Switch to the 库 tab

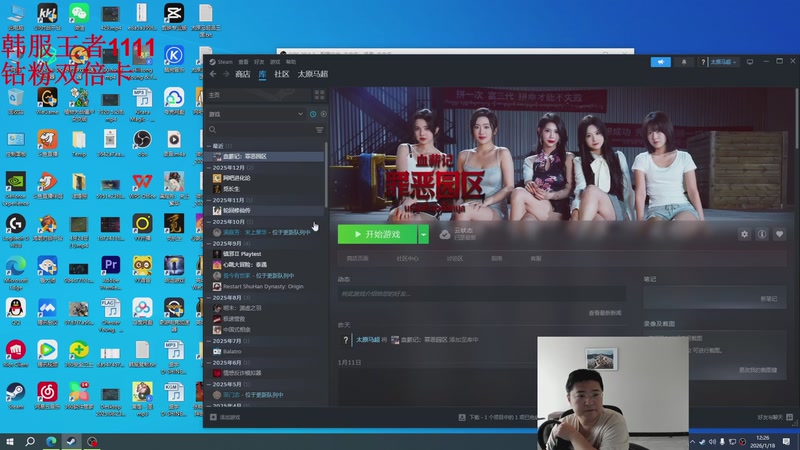click(x=262, y=74)
